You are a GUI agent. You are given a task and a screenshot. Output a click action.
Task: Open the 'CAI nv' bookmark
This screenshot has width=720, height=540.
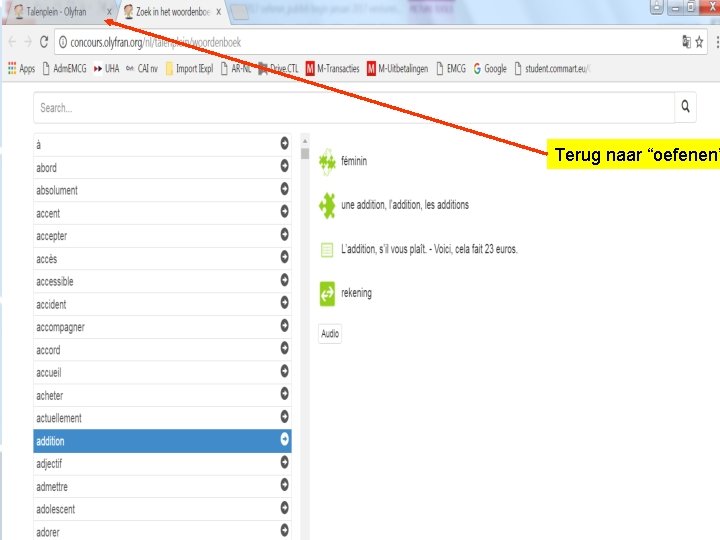[142, 68]
